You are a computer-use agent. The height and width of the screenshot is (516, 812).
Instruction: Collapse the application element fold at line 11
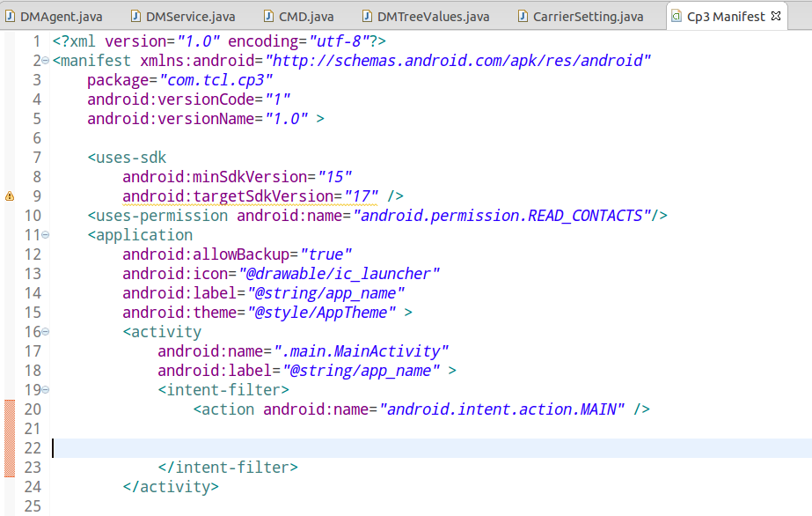45,235
